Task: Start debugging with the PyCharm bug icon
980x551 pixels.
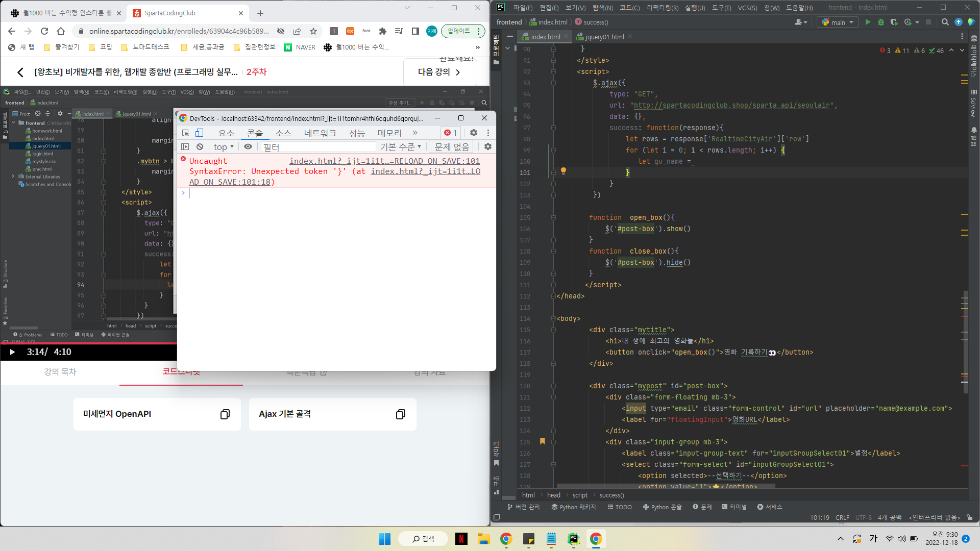Action: click(880, 22)
